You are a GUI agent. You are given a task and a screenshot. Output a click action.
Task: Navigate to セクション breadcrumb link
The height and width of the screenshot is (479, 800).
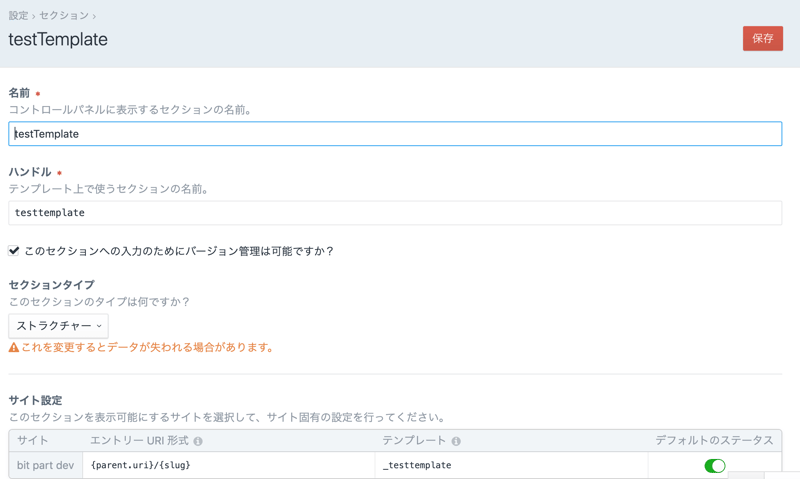(63, 16)
